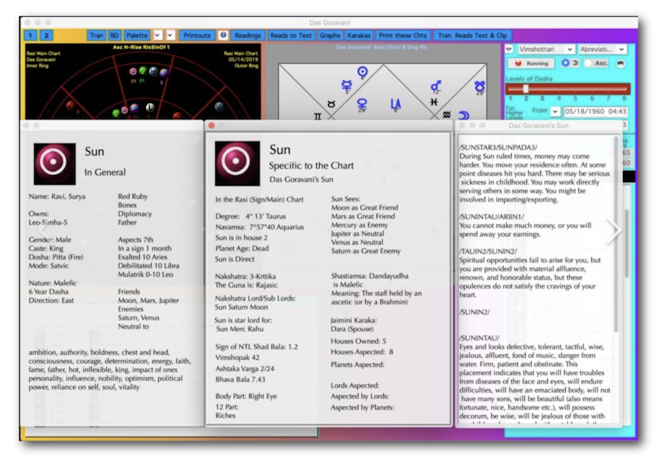
Task: Click the Tran. Reads Text & Clip button
Action: 473,35
